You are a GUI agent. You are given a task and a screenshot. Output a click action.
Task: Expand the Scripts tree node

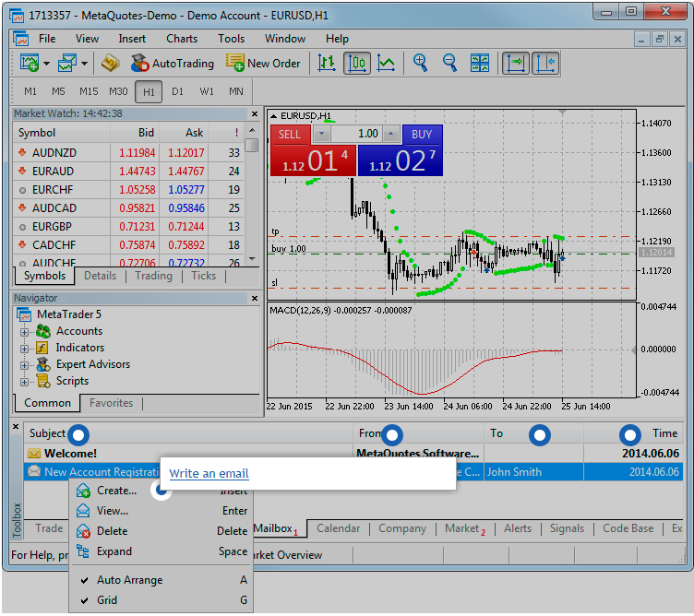click(x=24, y=382)
